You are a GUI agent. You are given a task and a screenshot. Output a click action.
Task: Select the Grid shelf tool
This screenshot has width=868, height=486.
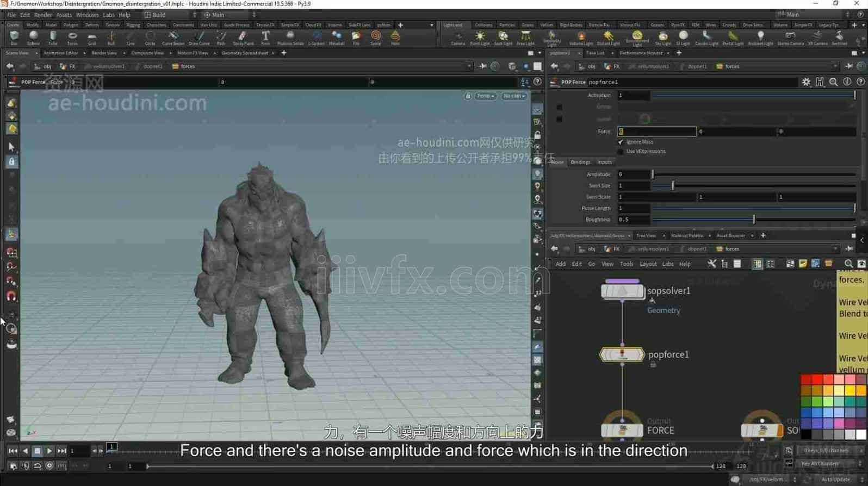pos(92,38)
